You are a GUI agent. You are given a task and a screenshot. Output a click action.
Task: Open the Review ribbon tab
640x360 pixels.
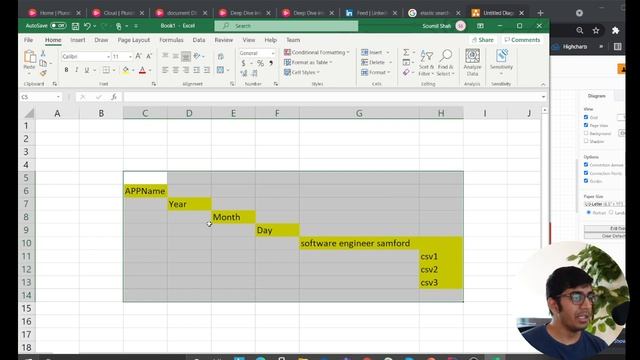tap(224, 40)
